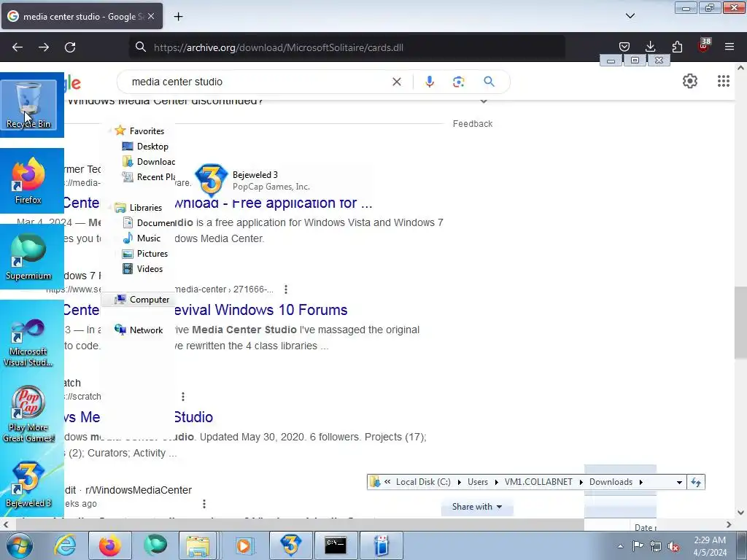The height and width of the screenshot is (560, 747).
Task: Click the Bejeweled 3 application icon
Action: point(211,181)
